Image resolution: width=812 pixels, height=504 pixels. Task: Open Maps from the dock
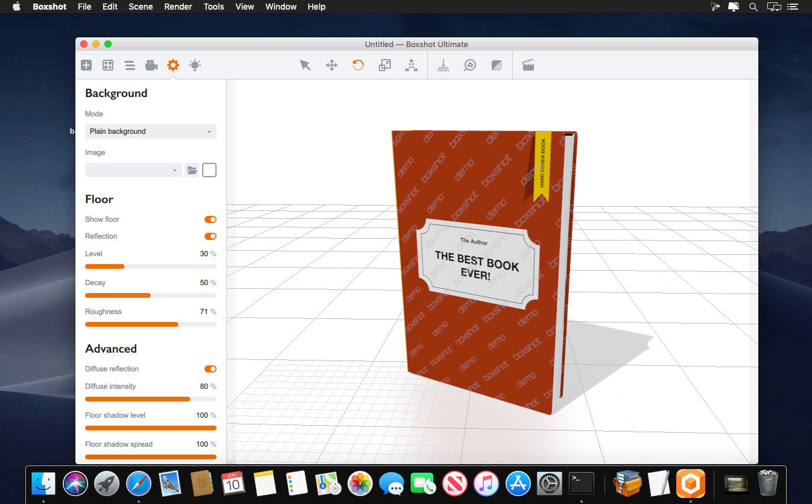point(328,484)
